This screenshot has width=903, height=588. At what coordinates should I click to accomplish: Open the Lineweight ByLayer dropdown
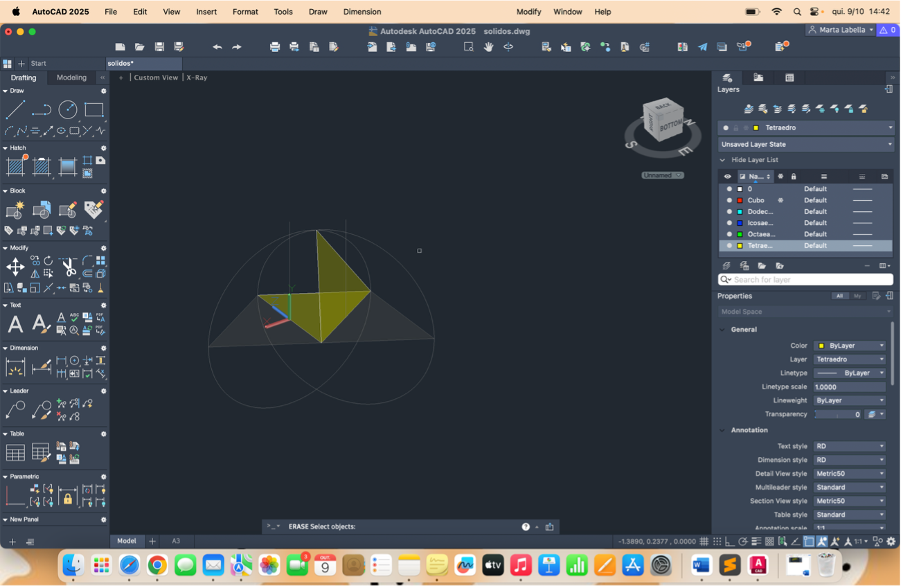pos(850,401)
